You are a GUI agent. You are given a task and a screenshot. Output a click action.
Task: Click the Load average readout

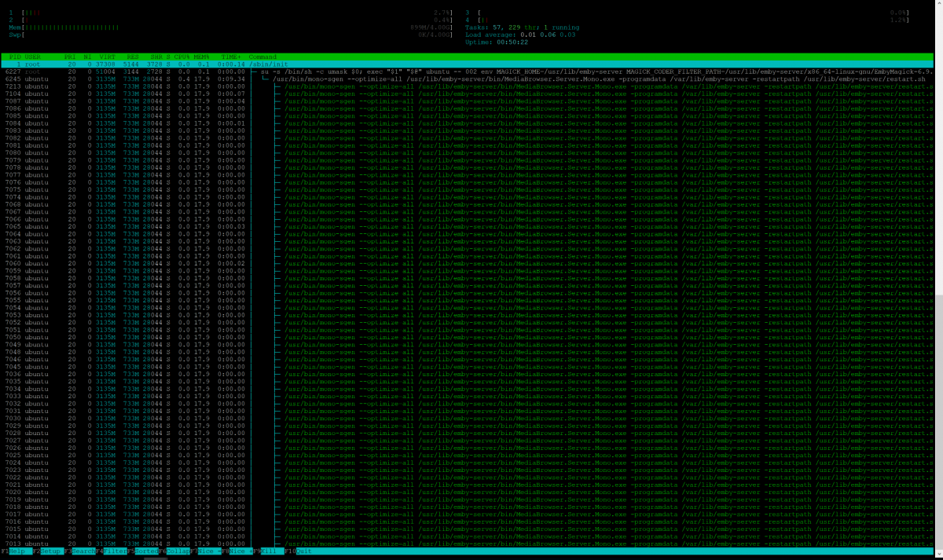point(520,35)
